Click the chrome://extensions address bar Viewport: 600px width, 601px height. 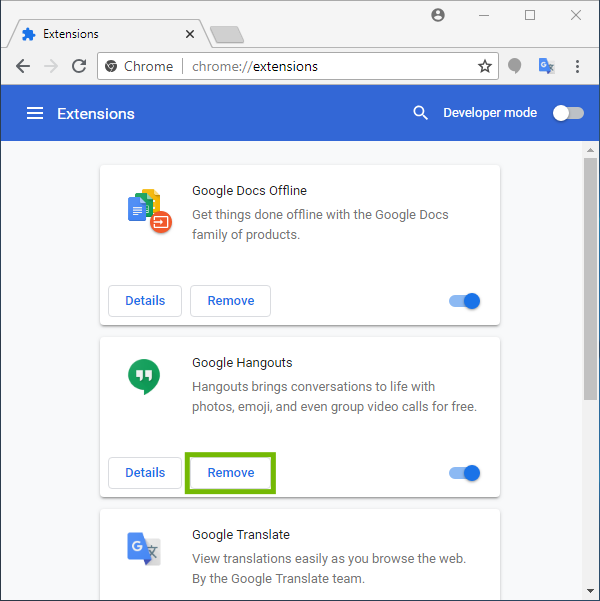click(298, 66)
